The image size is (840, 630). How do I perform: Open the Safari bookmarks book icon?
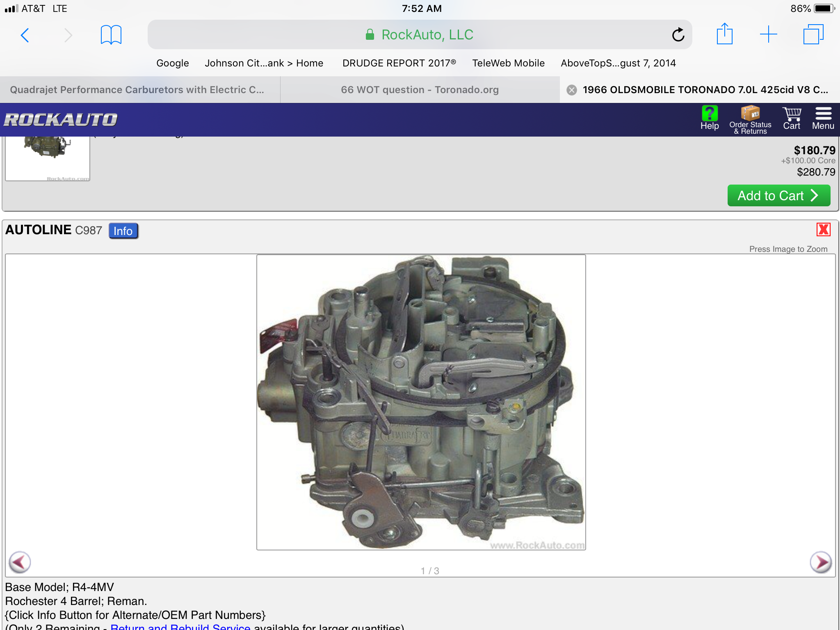111,35
